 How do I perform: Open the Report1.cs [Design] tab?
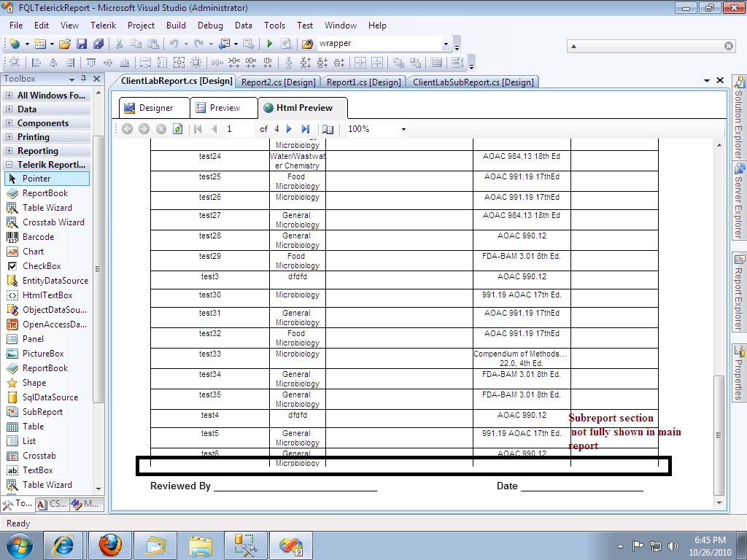pos(363,82)
